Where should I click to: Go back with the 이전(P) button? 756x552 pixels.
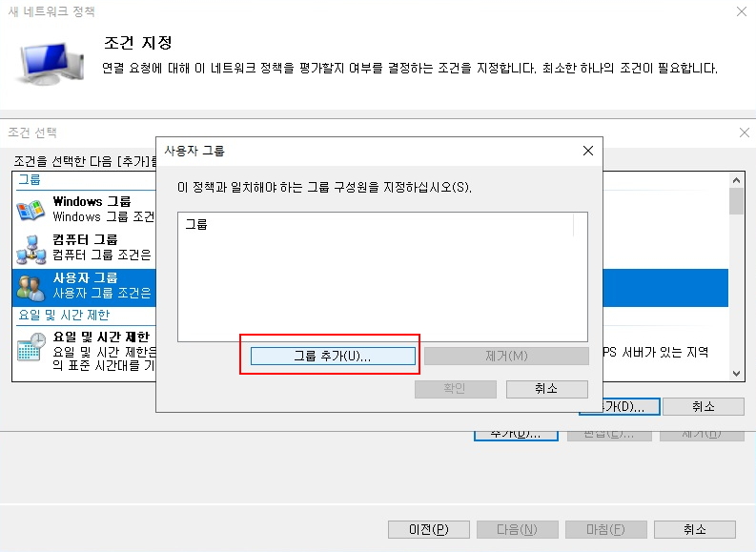(x=428, y=529)
